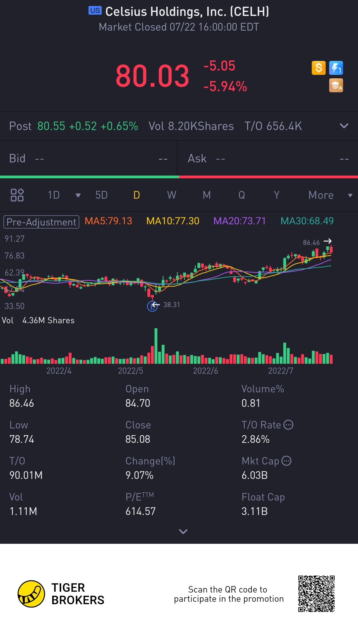The image size is (358, 644).
Task: Tap the tallest green volume bar
Action: coord(156,346)
